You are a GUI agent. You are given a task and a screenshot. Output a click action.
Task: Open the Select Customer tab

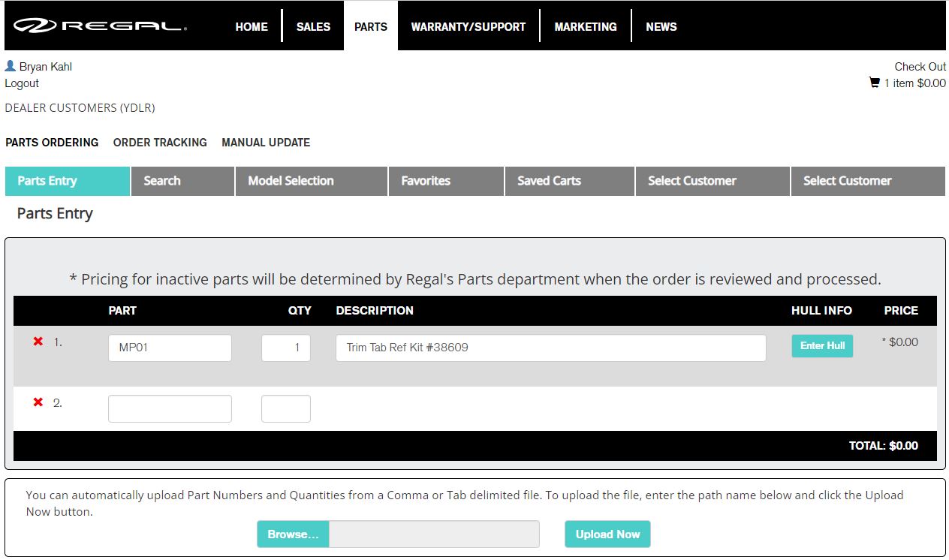[x=691, y=181]
